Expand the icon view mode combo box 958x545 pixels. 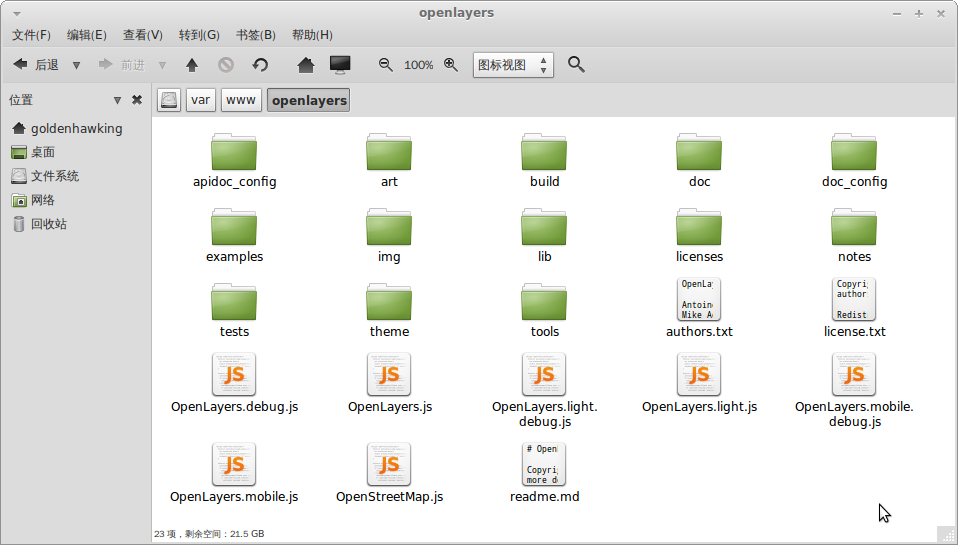[512, 65]
